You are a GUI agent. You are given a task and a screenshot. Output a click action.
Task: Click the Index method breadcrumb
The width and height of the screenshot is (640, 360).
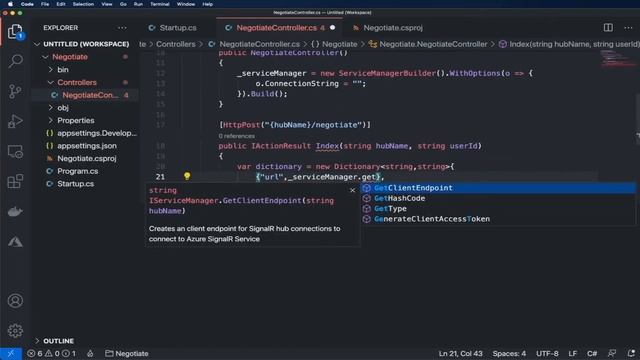570,44
